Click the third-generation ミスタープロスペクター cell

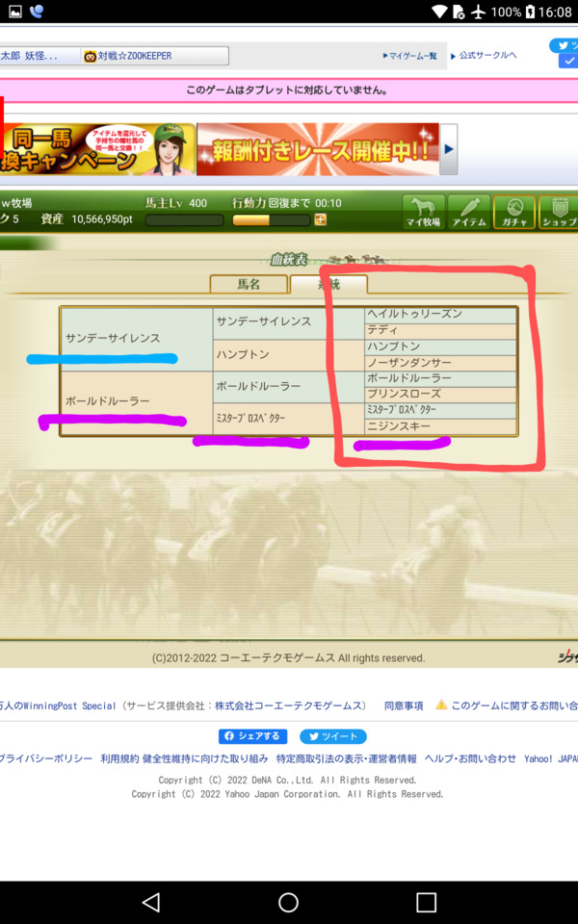[x=440, y=410]
